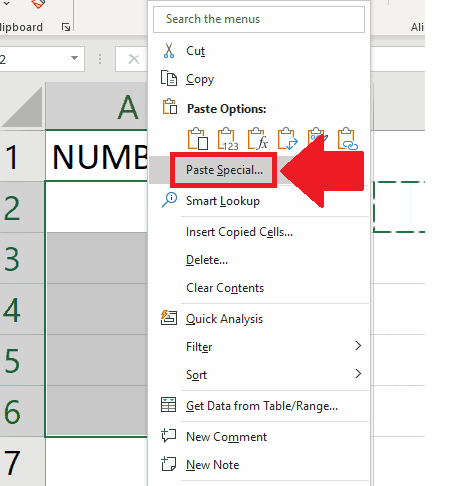Screen dimensions: 463x486
Task: Select Paste Transpose option
Action: [288, 139]
